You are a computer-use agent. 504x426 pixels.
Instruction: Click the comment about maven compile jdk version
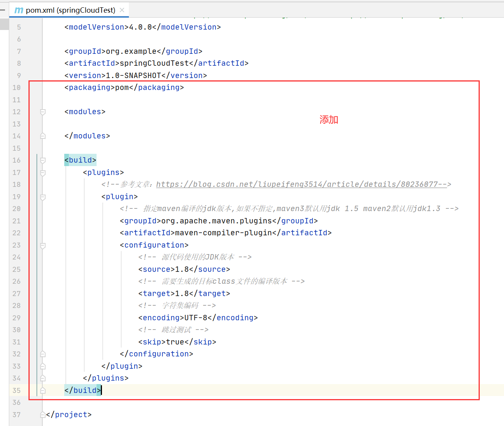[x=289, y=209]
